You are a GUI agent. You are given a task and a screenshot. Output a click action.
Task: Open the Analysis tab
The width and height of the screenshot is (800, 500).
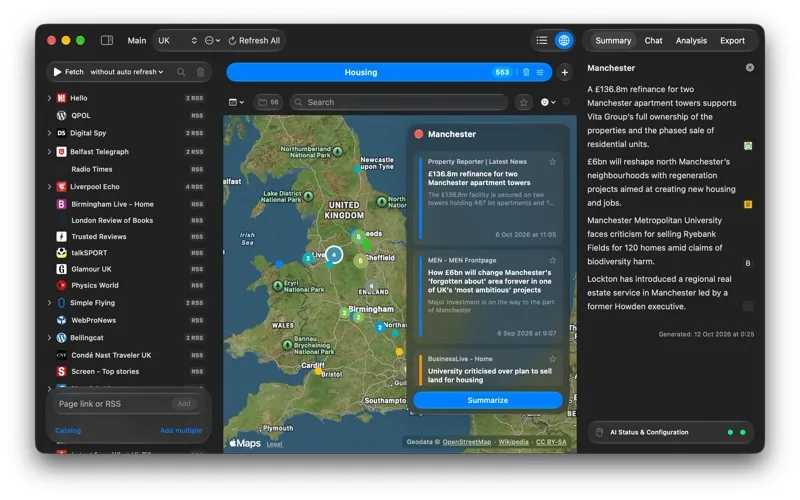691,40
